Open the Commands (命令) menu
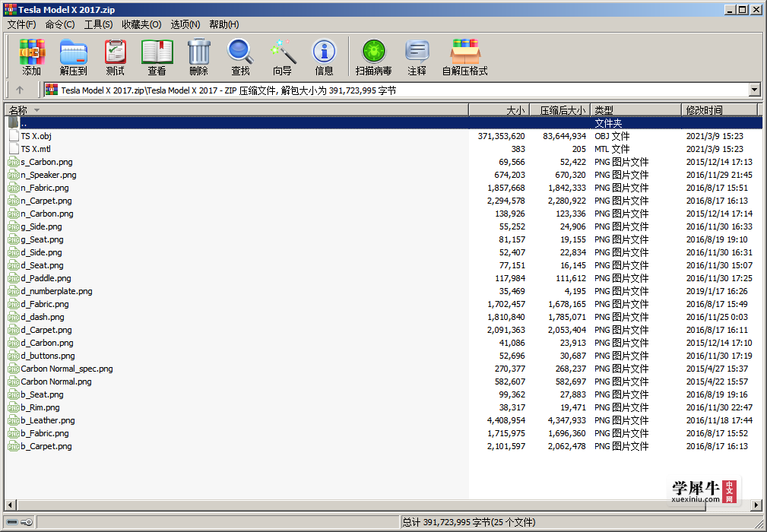The image size is (767, 532). [60, 24]
